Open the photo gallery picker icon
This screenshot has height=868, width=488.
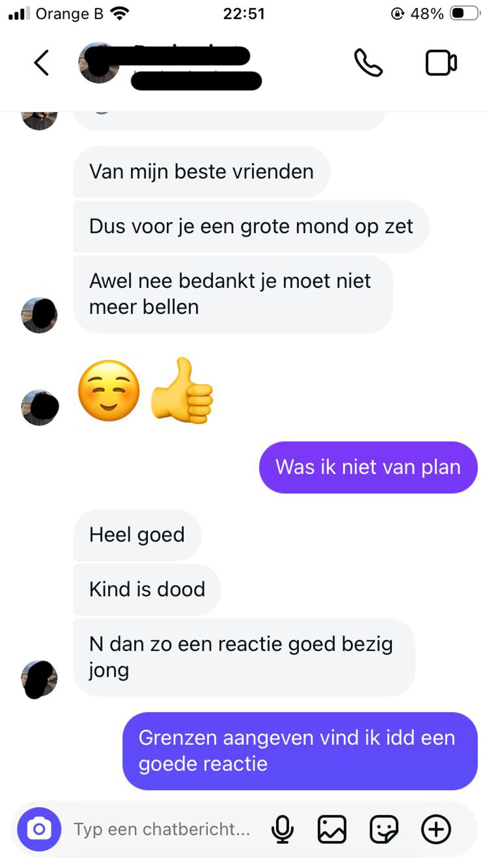(x=332, y=829)
